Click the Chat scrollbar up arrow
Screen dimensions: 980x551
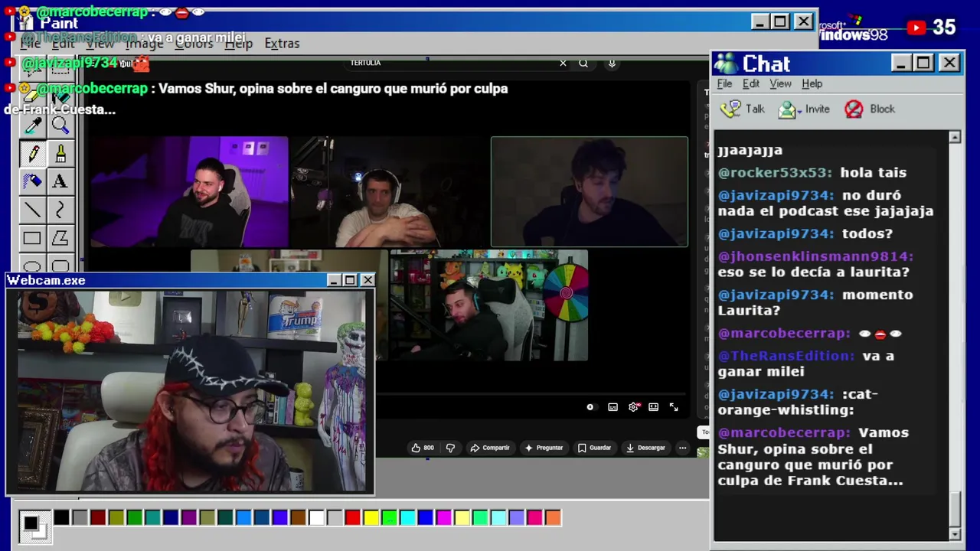(x=954, y=138)
